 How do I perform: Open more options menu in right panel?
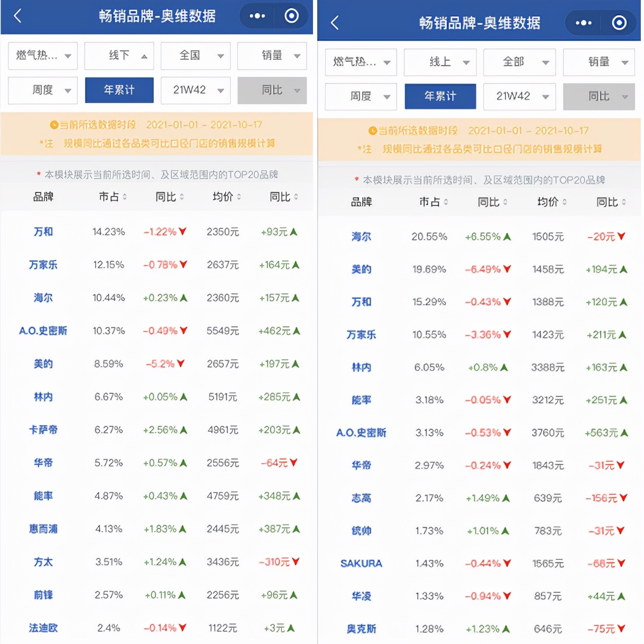[x=583, y=23]
